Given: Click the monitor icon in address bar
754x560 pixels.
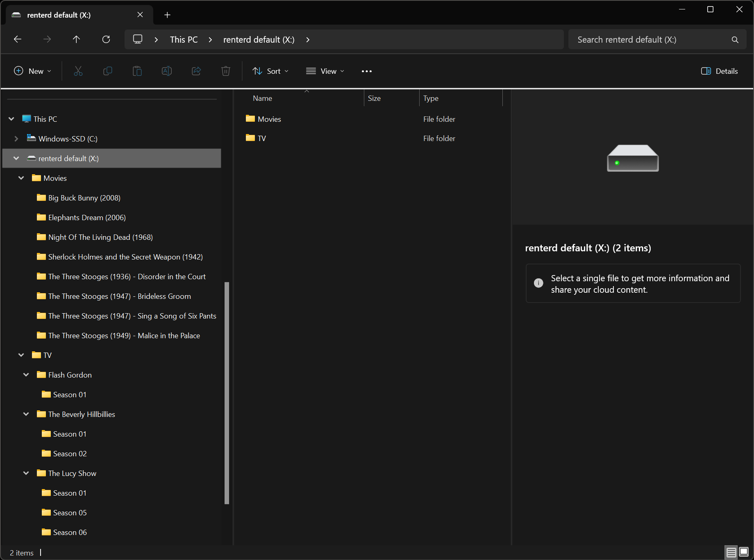Looking at the screenshot, I should 138,39.
